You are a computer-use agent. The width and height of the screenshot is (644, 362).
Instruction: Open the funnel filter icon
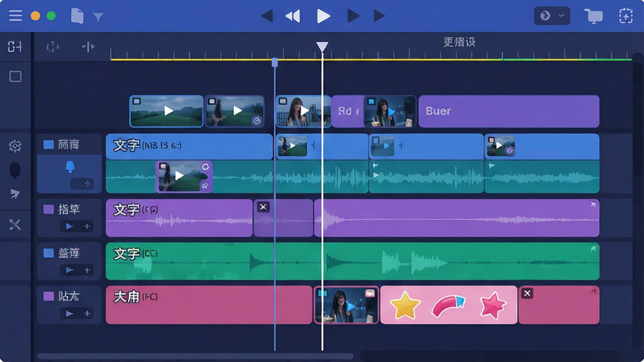(98, 16)
